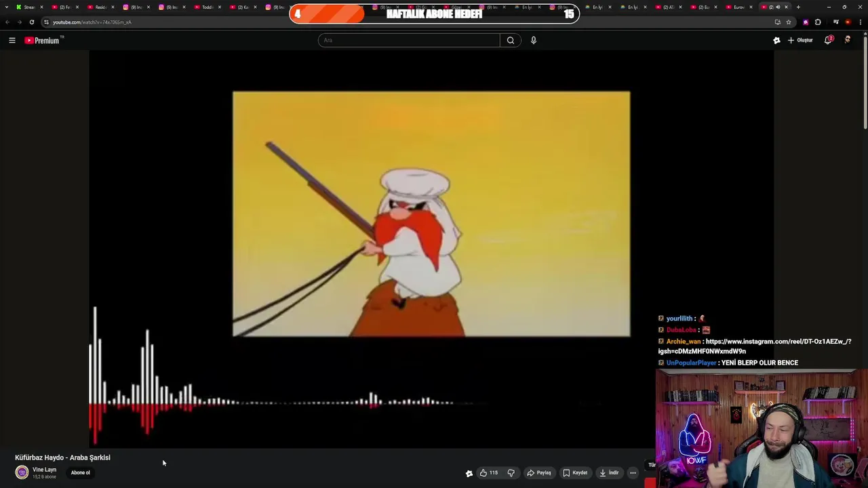Image resolution: width=868 pixels, height=488 pixels.
Task: Switch to the 'Resid' YouTube tab
Action: (99, 7)
